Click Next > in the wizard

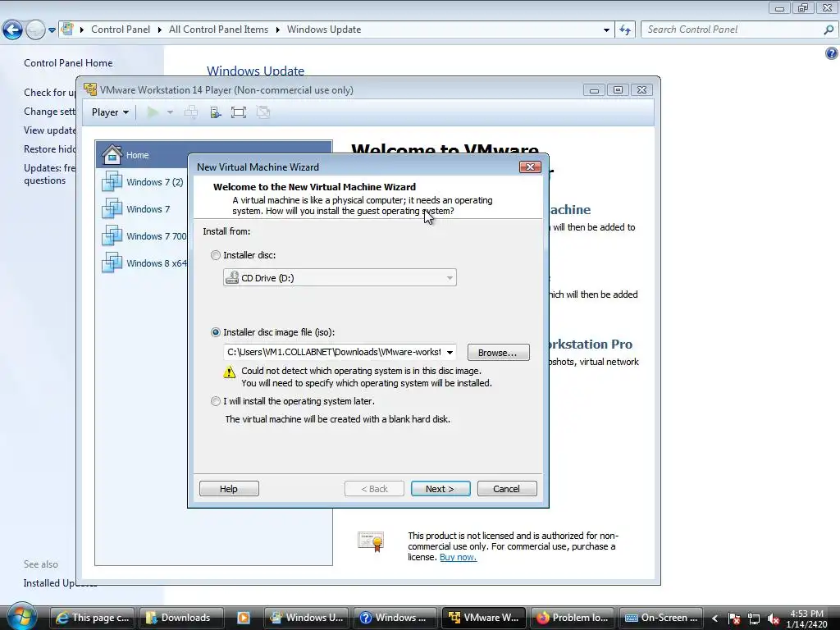click(x=441, y=489)
